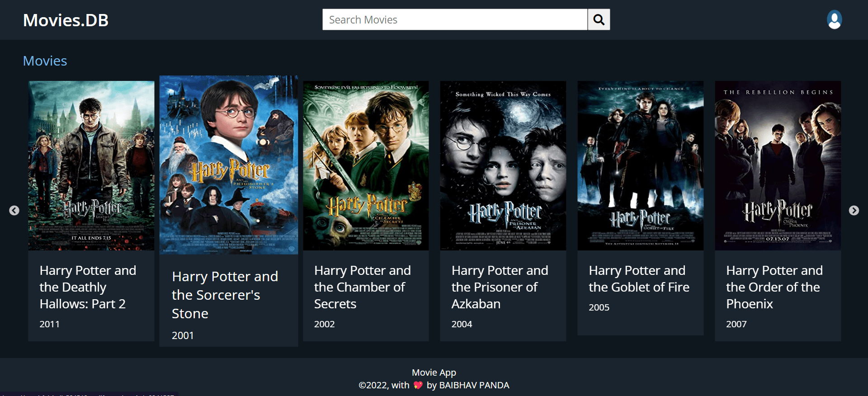The height and width of the screenshot is (396, 868).
Task: Click 'by BAIBHAV PANDA' footer credit
Action: pos(468,385)
